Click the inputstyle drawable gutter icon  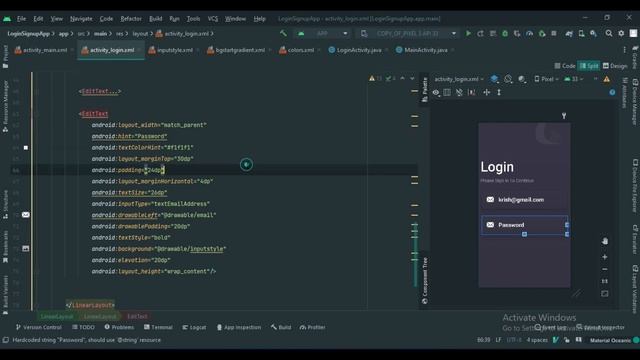click(x=26, y=249)
